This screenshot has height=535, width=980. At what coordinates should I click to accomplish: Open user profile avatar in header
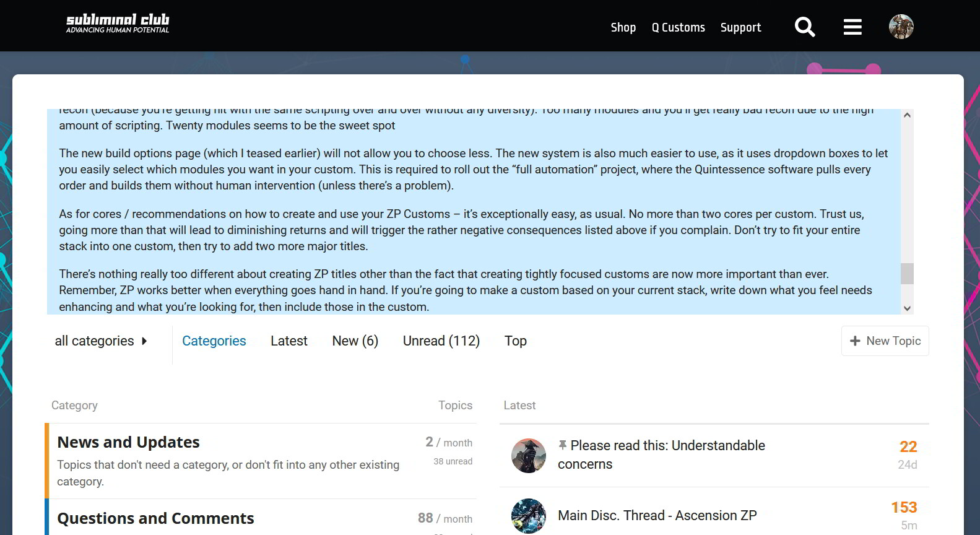(901, 27)
